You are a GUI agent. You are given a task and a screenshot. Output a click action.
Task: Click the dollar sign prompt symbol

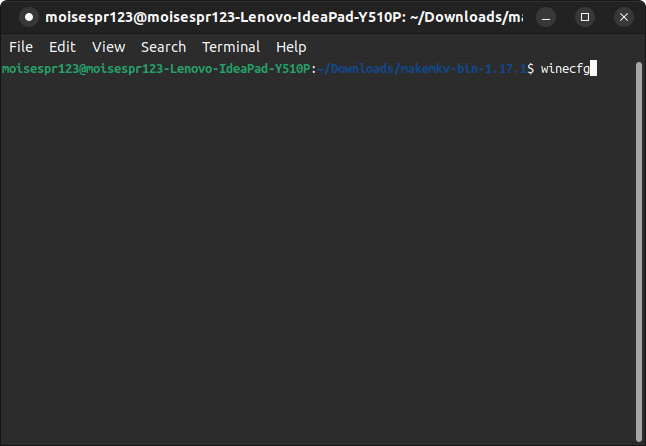531,68
